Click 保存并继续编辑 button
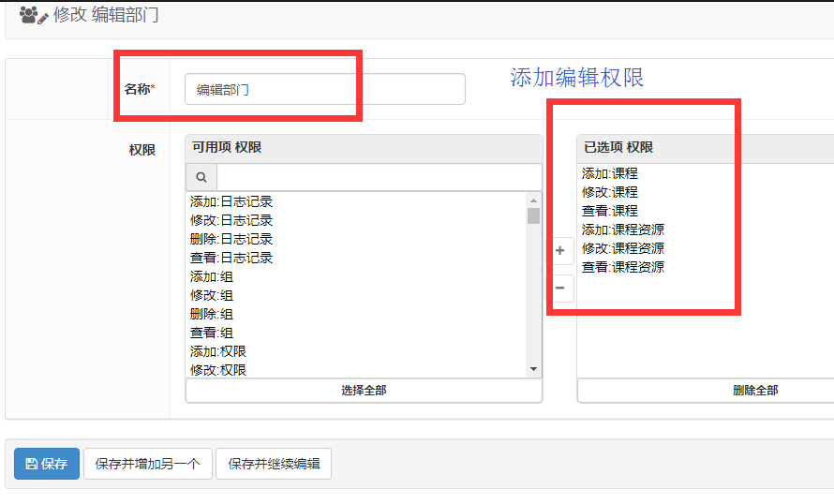 pyautogui.click(x=274, y=464)
